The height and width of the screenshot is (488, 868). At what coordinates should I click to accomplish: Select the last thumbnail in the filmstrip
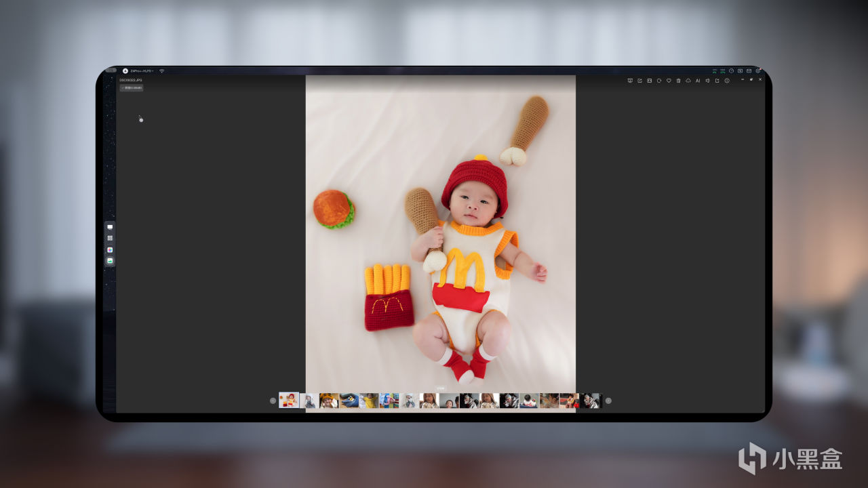pos(589,401)
